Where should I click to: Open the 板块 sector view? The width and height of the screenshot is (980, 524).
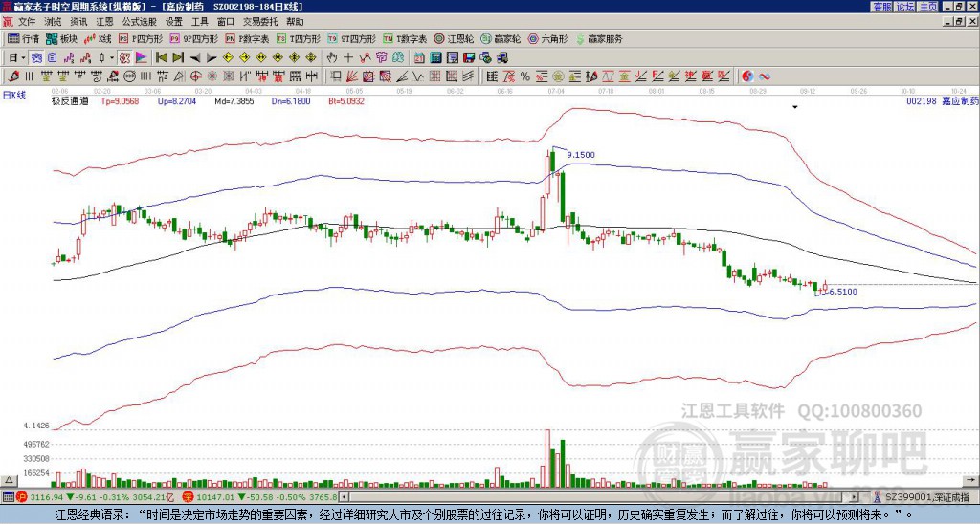pos(61,38)
